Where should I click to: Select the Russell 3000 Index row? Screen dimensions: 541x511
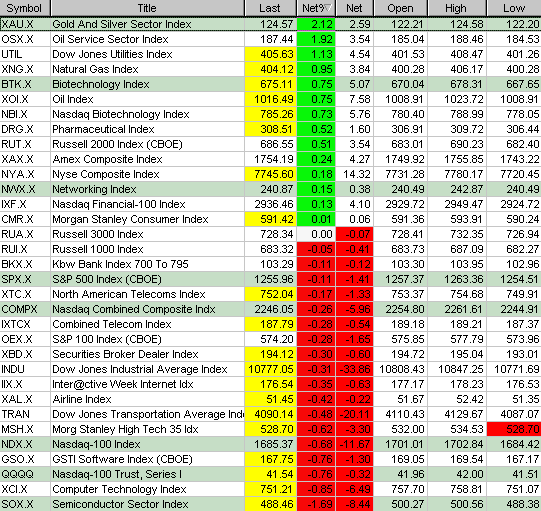click(x=270, y=234)
